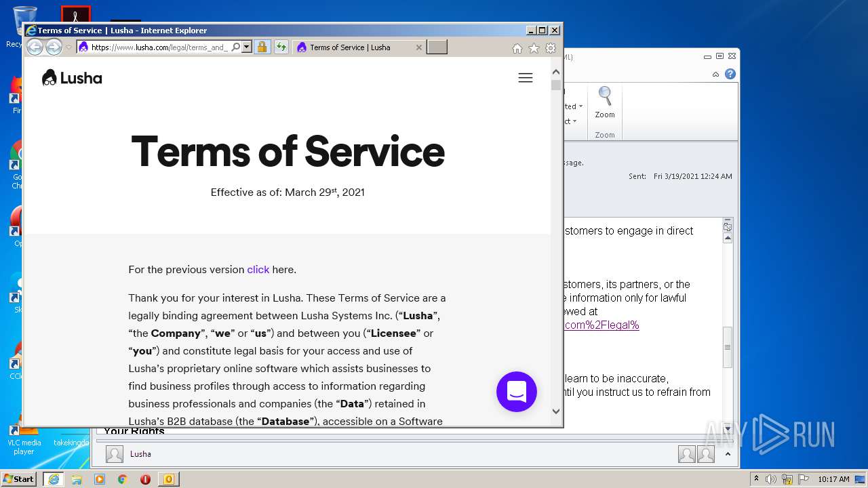Collapse the Outlook ribbon with caret icon
Viewport: 868px width, 488px height.
click(x=715, y=75)
